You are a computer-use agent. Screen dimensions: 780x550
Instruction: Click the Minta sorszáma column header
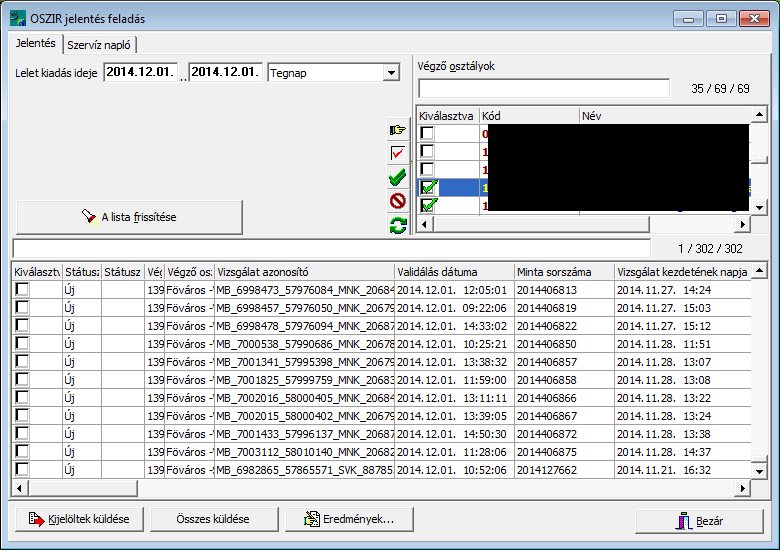click(564, 272)
